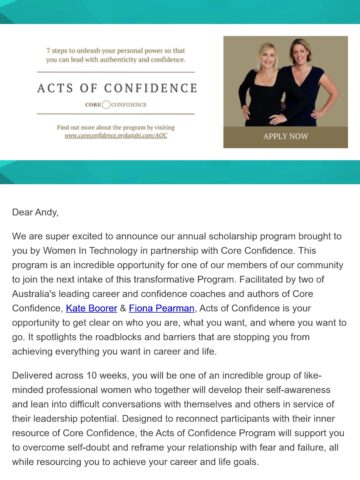This screenshot has height=480, width=360.
Task: Click 'Women In Technology' in first paragraph
Action: click(x=90, y=251)
